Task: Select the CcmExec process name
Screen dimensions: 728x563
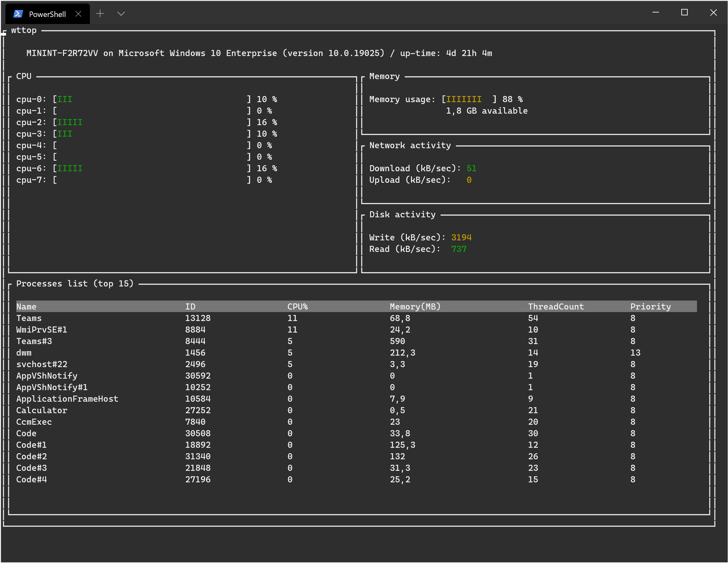Action: coord(34,422)
